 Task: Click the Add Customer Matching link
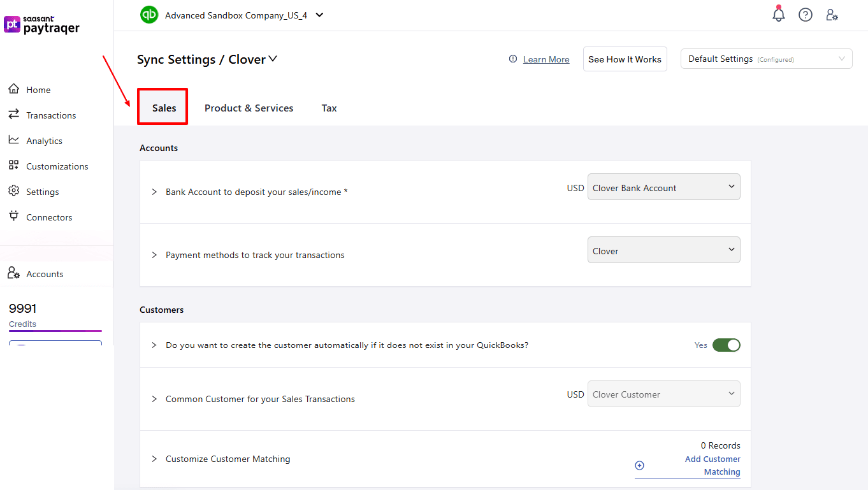click(x=712, y=465)
